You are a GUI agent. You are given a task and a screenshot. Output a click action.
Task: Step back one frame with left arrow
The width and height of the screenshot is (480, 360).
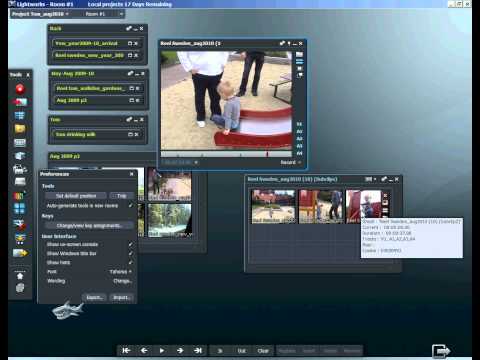[x=144, y=351]
